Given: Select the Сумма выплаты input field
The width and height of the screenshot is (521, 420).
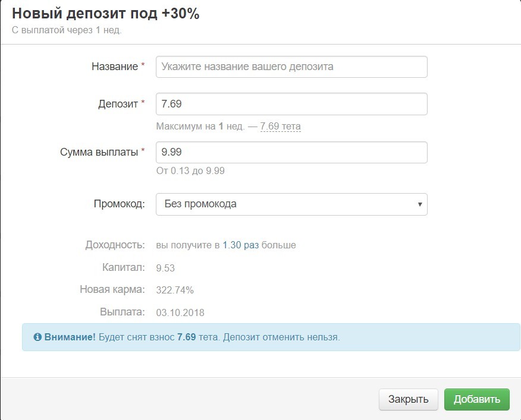Looking at the screenshot, I should (x=291, y=153).
